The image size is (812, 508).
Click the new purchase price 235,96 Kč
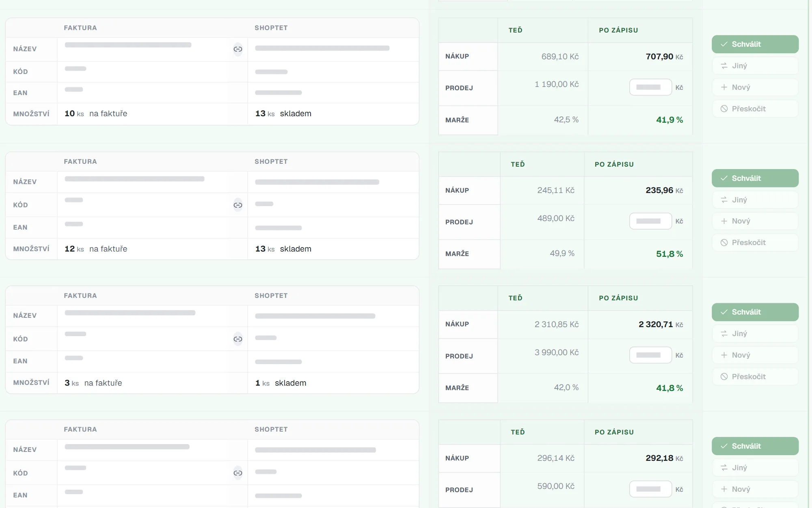[664, 190]
